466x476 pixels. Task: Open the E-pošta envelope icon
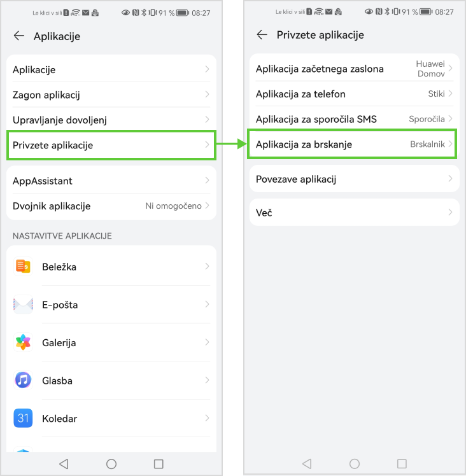pyautogui.click(x=23, y=304)
